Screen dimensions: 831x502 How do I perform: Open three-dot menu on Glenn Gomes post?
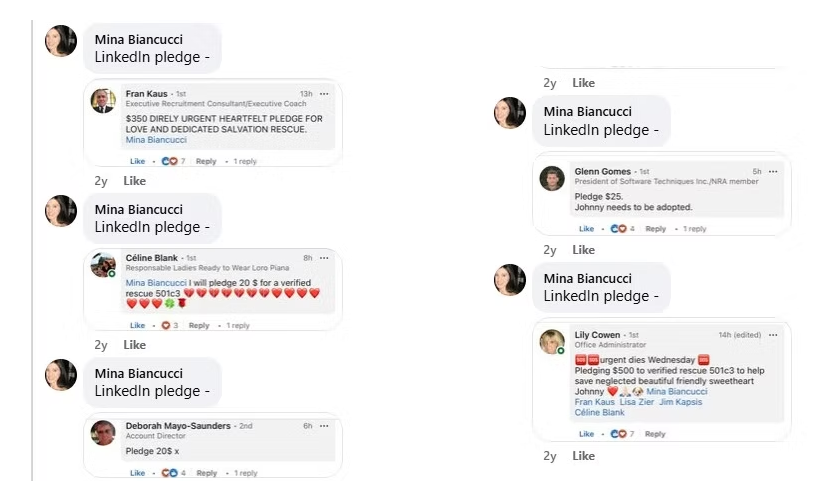click(x=773, y=172)
